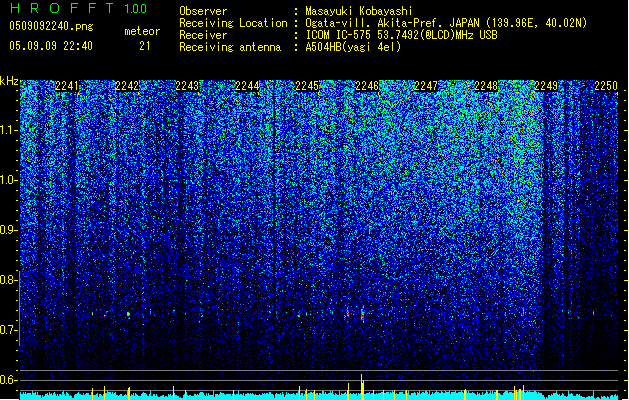Click the antenna value A504HB(yagi 4el)

(x=353, y=47)
